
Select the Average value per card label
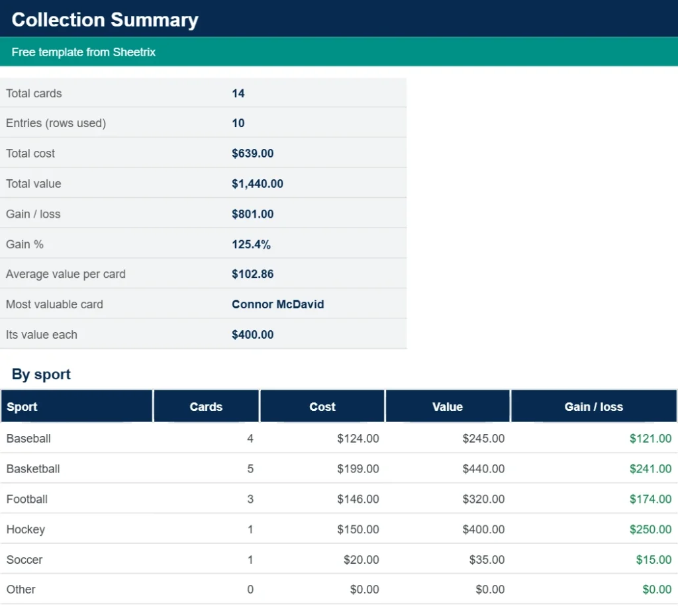(x=66, y=274)
